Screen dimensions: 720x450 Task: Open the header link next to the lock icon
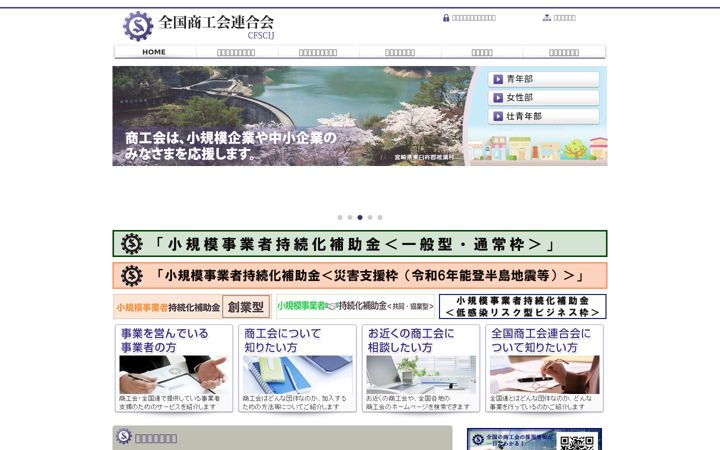tap(474, 18)
